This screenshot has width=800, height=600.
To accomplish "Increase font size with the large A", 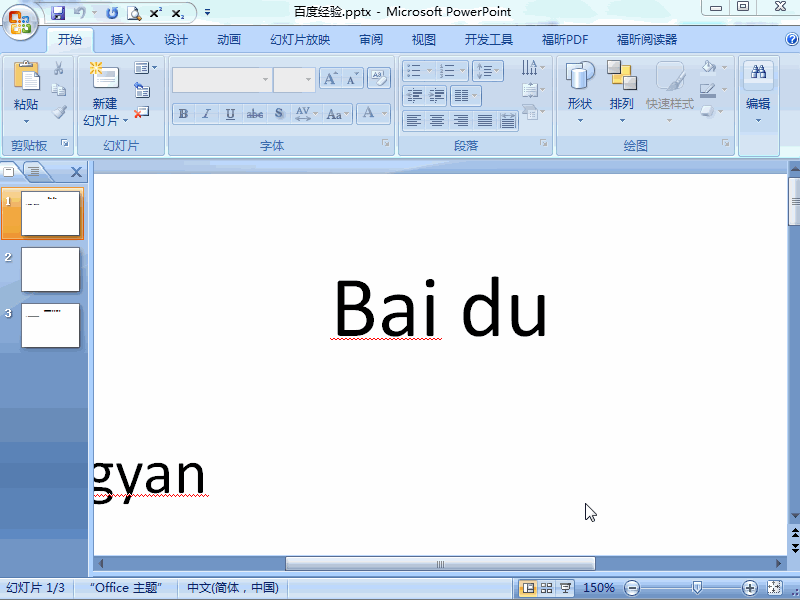I will [x=330, y=78].
